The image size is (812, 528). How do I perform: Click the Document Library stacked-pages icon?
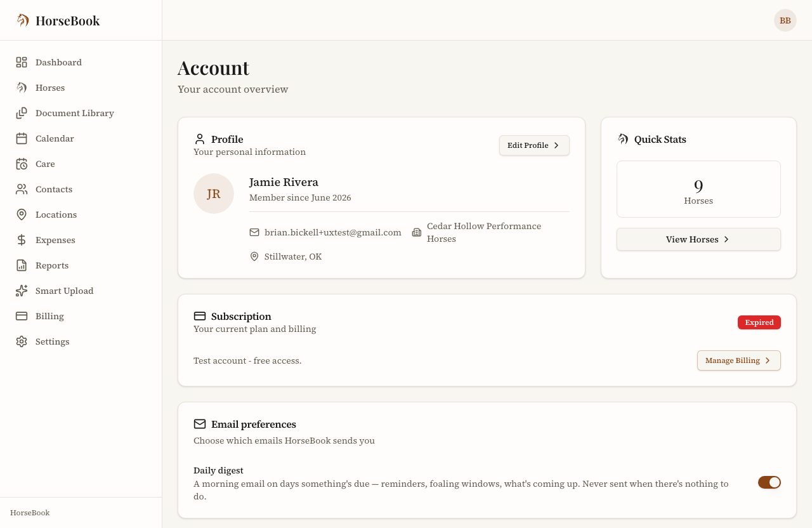pos(22,113)
